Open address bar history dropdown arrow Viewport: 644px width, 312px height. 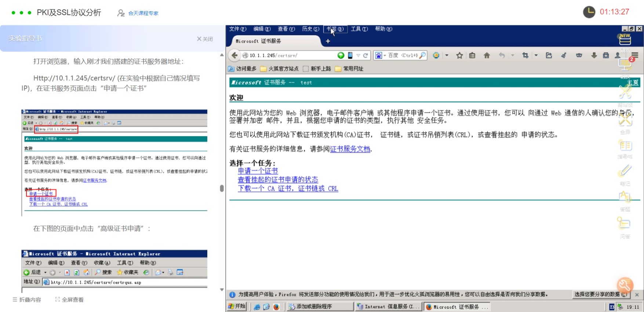(358, 55)
